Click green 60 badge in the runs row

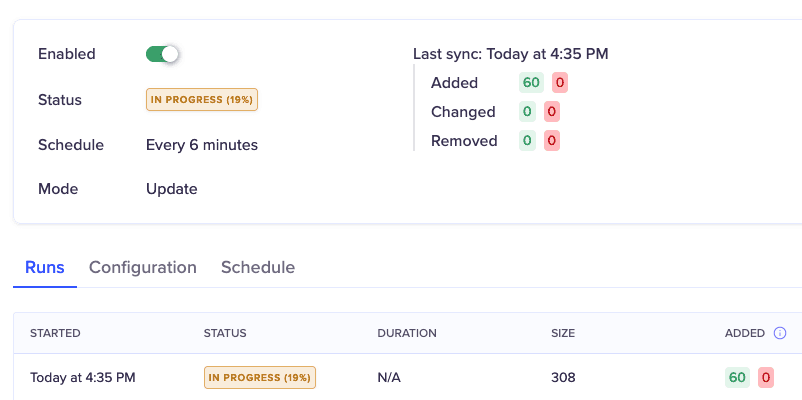[737, 377]
